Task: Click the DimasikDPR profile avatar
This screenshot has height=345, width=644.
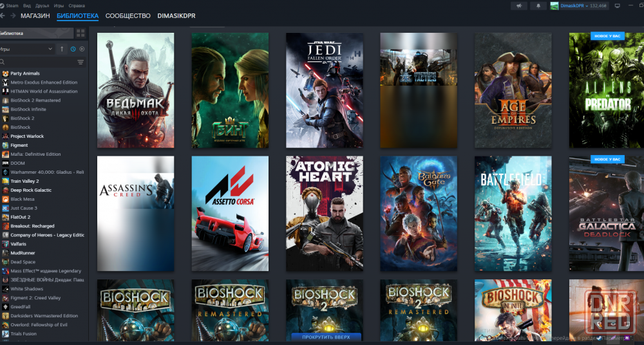Action: pos(554,6)
